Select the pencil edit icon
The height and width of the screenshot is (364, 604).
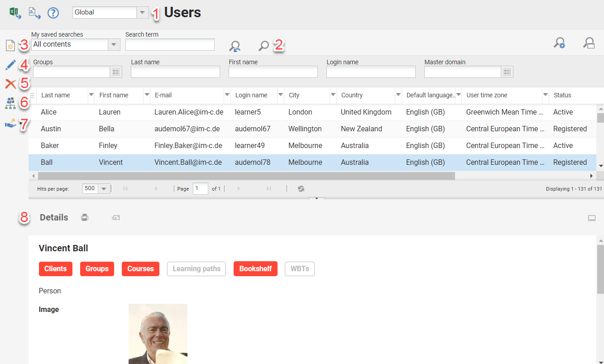coord(10,65)
